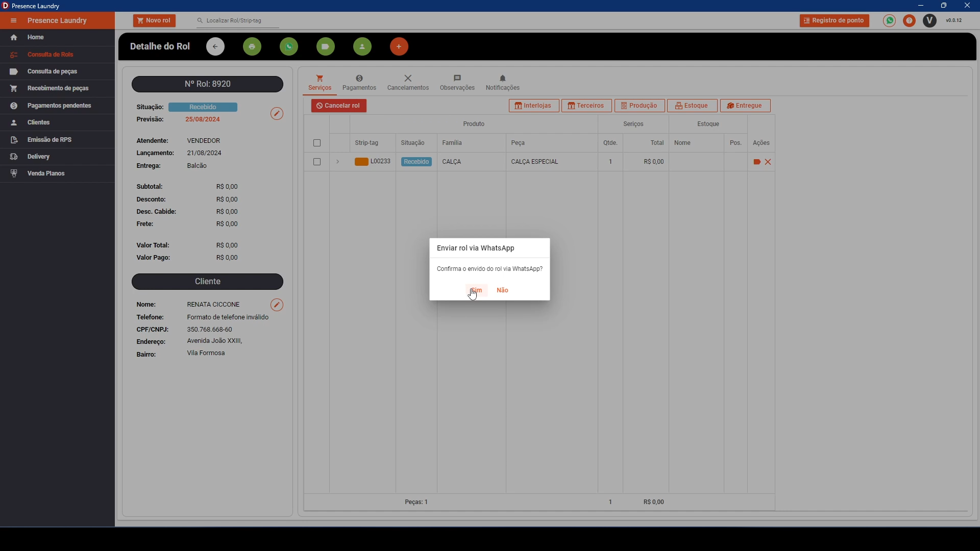
Task: Tick the select-all checkbox in table header
Action: point(317,143)
